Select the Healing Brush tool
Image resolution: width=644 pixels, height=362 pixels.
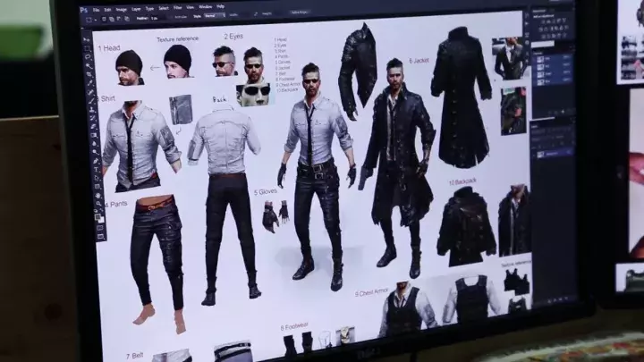[x=90, y=92]
